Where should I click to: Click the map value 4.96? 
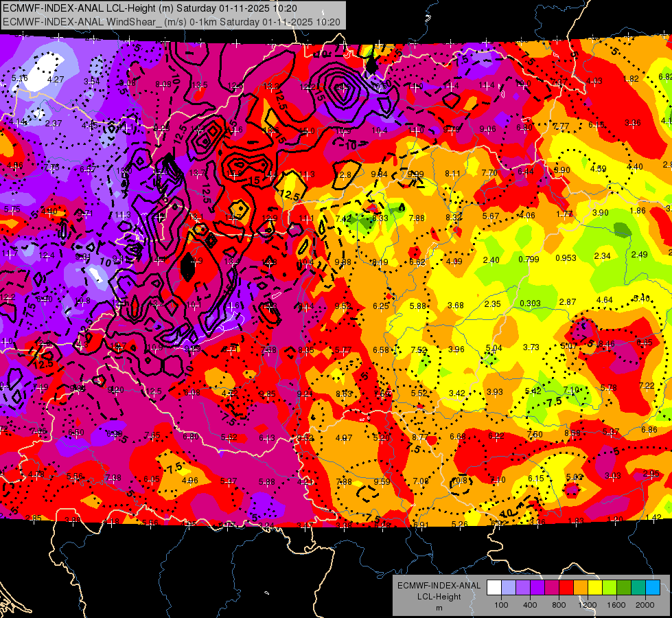coord(190,481)
